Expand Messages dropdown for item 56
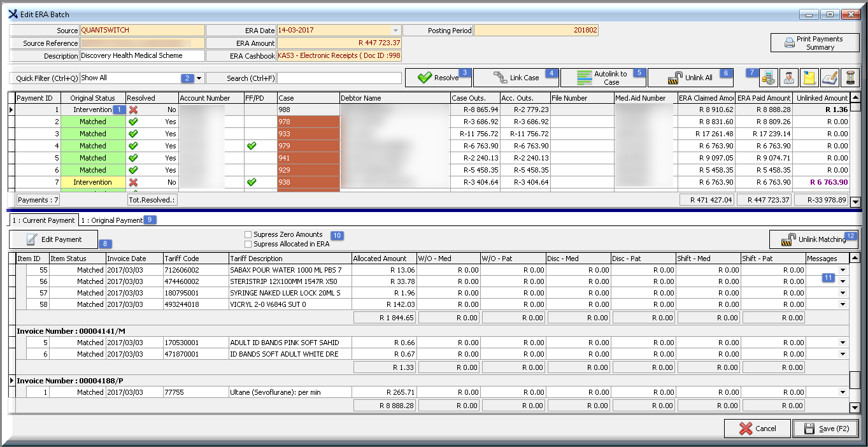 (843, 281)
